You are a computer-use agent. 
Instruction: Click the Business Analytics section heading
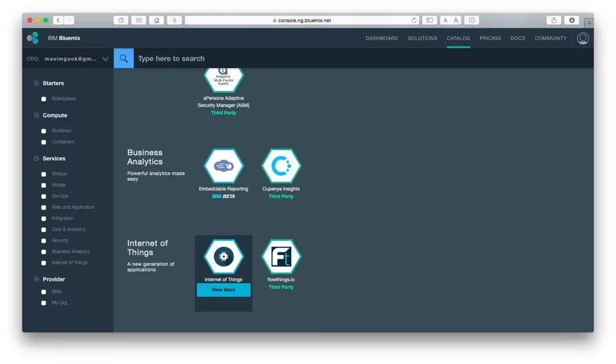tap(144, 157)
